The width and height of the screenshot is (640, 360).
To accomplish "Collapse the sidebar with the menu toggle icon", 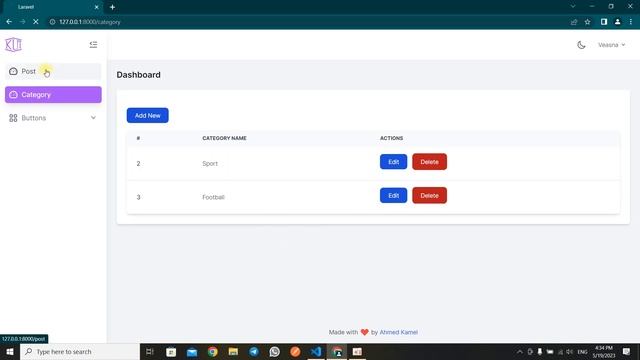I will (x=93, y=44).
